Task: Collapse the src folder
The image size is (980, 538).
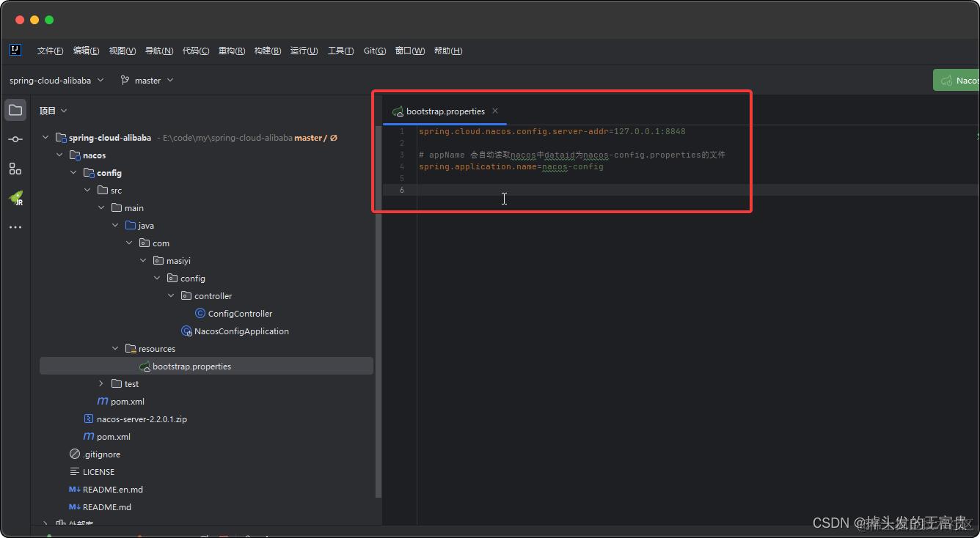Action: click(x=87, y=191)
